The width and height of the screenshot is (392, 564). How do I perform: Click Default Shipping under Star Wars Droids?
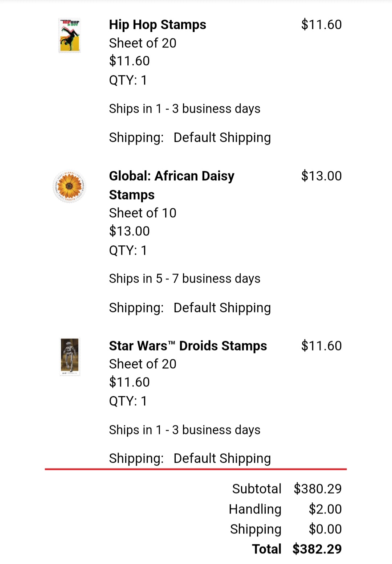[x=222, y=458]
